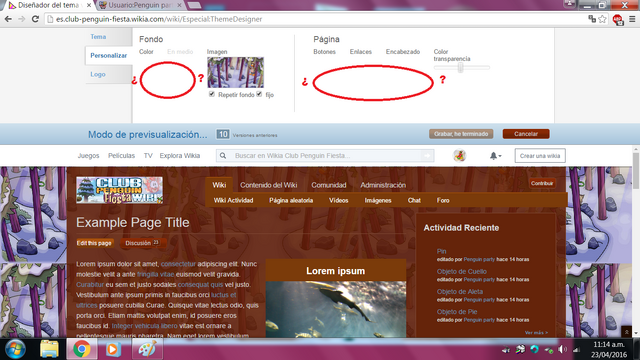Close the Diseñador del tema tab
This screenshot has height=360, width=640.
(89, 5)
